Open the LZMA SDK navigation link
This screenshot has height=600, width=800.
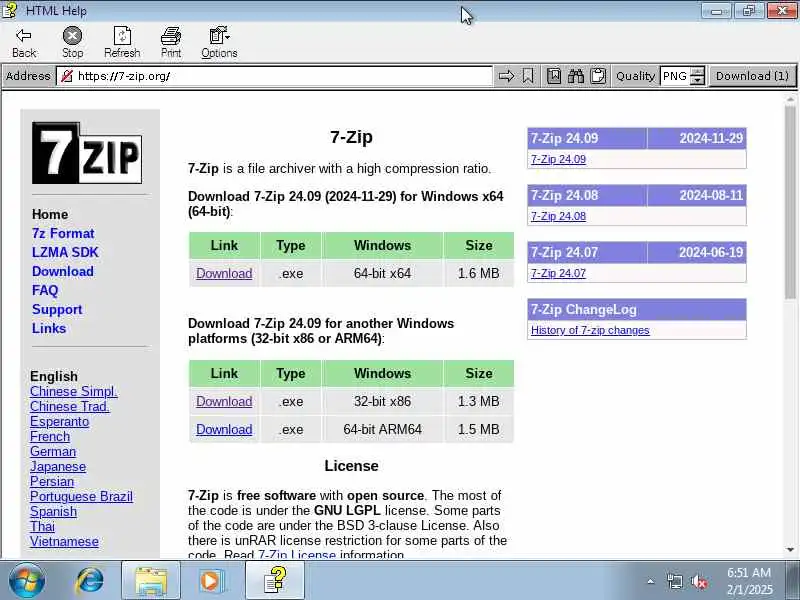(x=65, y=253)
